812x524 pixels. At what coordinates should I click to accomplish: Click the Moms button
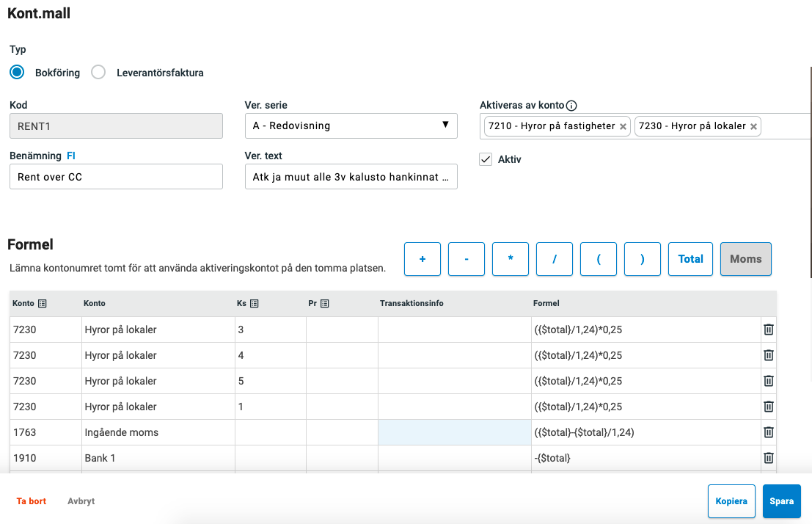(746, 259)
